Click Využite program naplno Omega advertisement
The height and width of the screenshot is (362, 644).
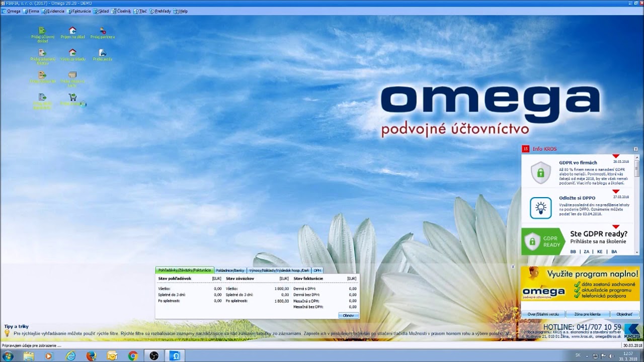click(x=580, y=284)
